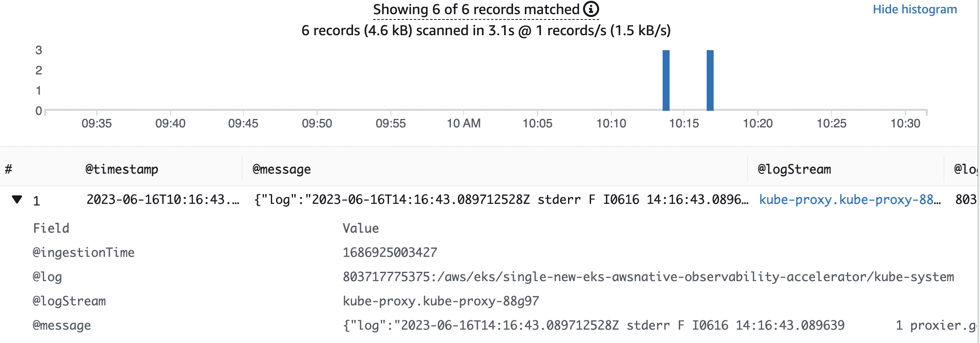Open the kube-proxy.kube-proxy-88 log stream link
Viewport: 980px width, 343px height.
click(x=850, y=199)
